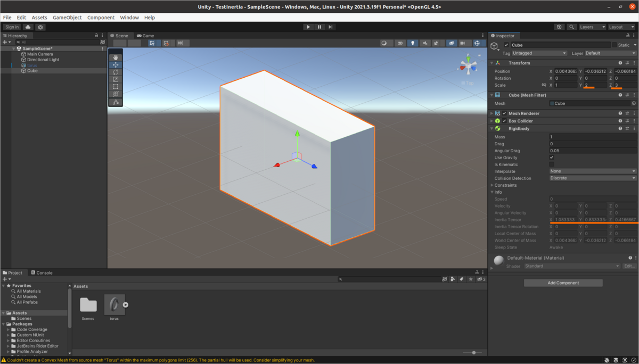
Task: Switch to the Game tab
Action: pyautogui.click(x=145, y=36)
